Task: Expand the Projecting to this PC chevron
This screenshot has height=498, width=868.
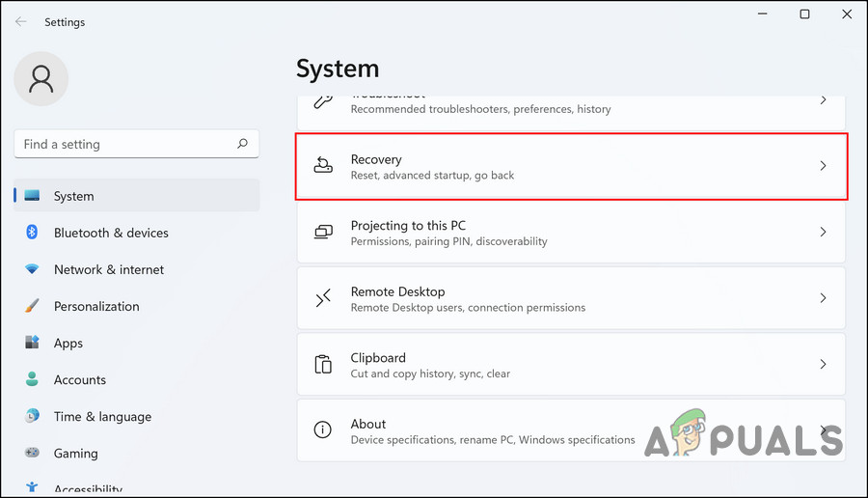Action: point(823,232)
